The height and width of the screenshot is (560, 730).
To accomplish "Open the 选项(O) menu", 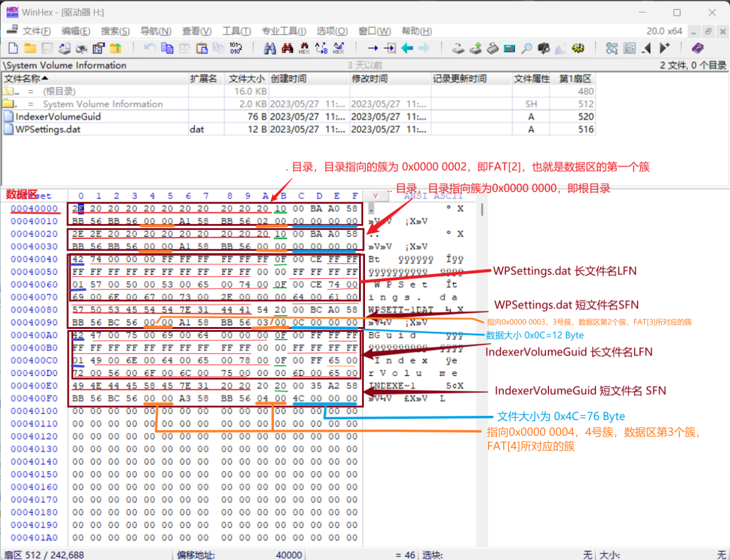I will click(332, 31).
